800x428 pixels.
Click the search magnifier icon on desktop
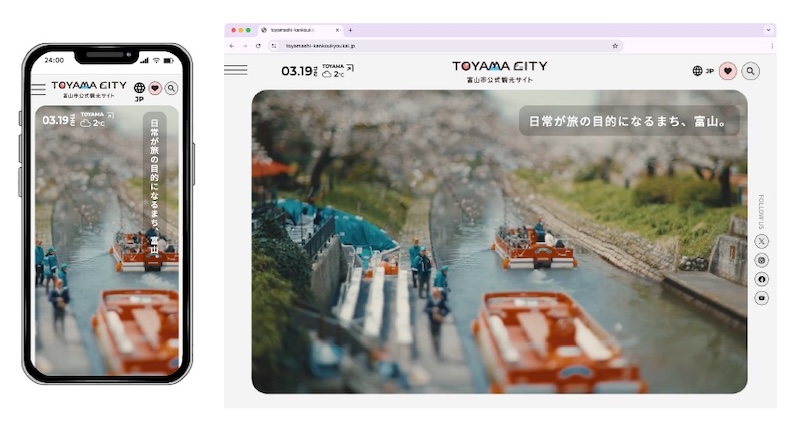click(x=750, y=71)
